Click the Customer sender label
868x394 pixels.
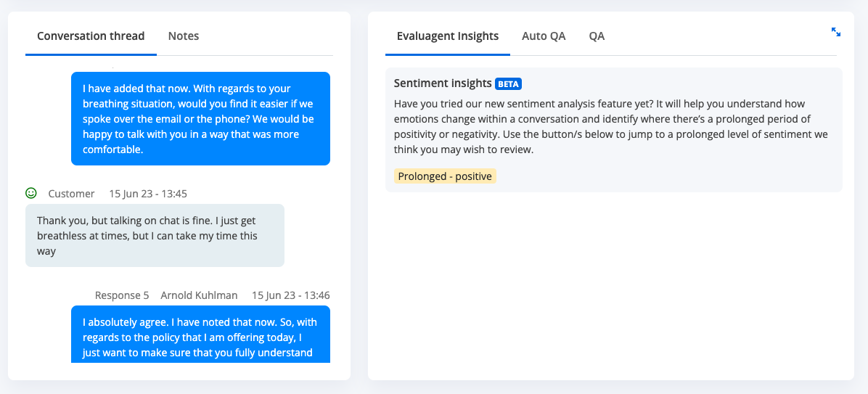click(x=71, y=194)
